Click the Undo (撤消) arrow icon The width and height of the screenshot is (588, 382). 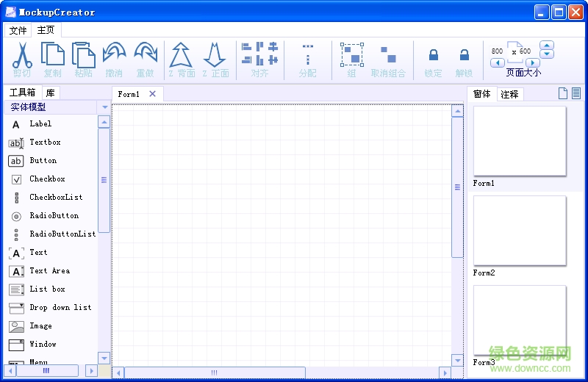click(114, 55)
